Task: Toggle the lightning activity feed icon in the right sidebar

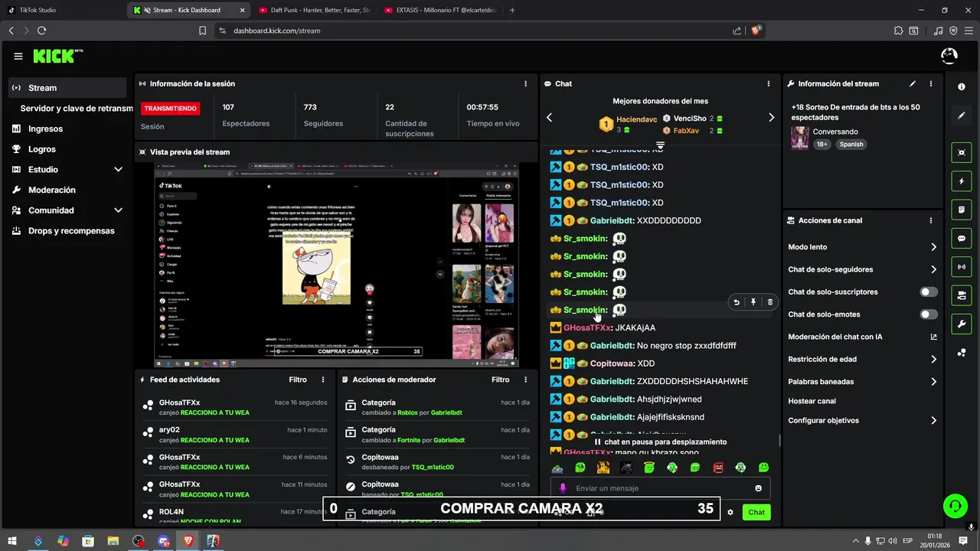Action: [x=962, y=181]
